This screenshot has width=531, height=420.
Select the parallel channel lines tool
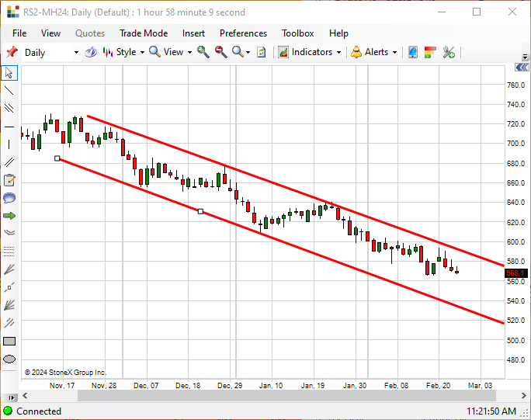(x=9, y=162)
